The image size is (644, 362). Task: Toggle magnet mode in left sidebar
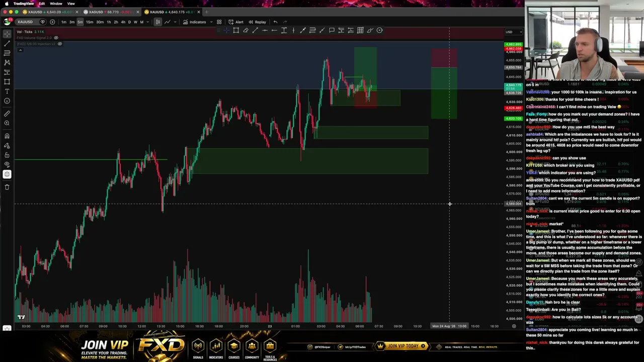pyautogui.click(x=7, y=136)
